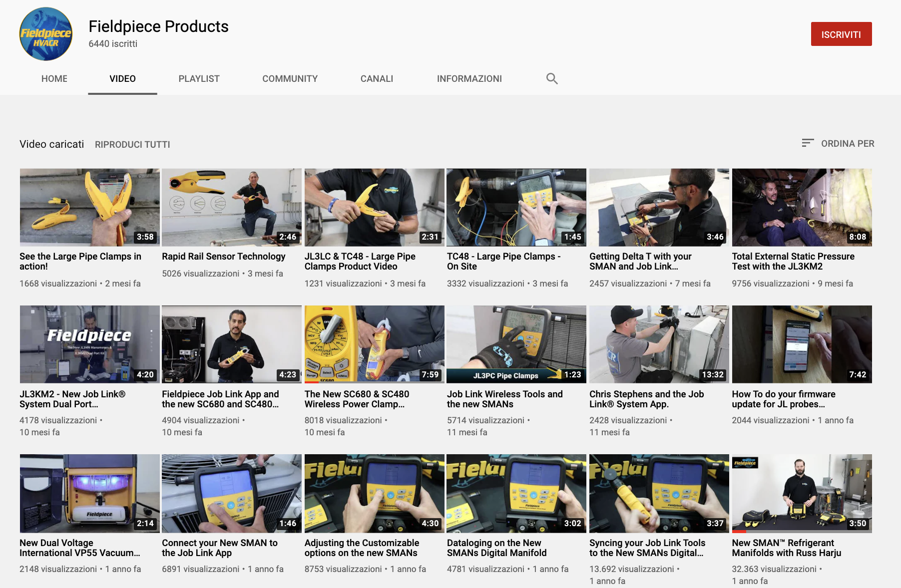Click '5026 visualizzazioni • 3 mesi fa' text
This screenshot has width=901, height=588.
[x=222, y=274]
